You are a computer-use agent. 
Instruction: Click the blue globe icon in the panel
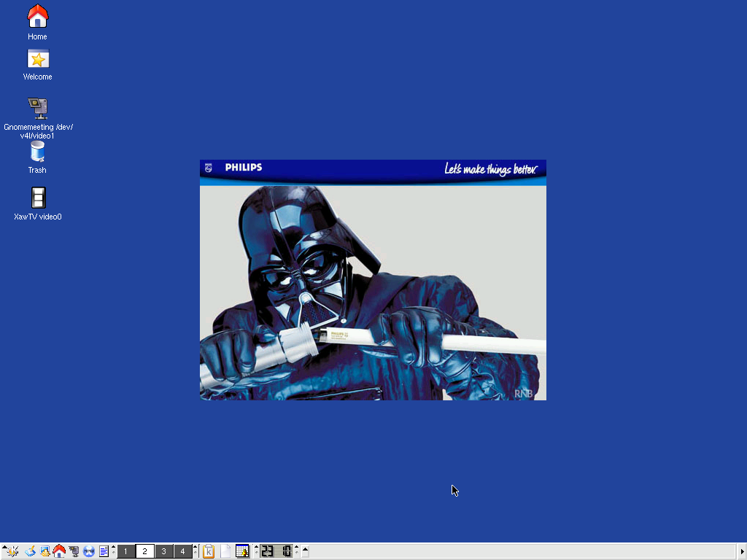[88, 551]
